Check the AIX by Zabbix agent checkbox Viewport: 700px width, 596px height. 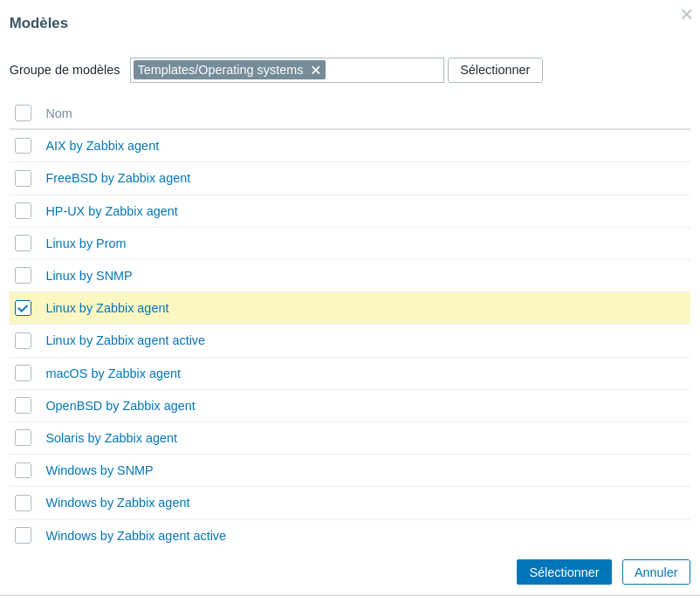(x=24, y=146)
